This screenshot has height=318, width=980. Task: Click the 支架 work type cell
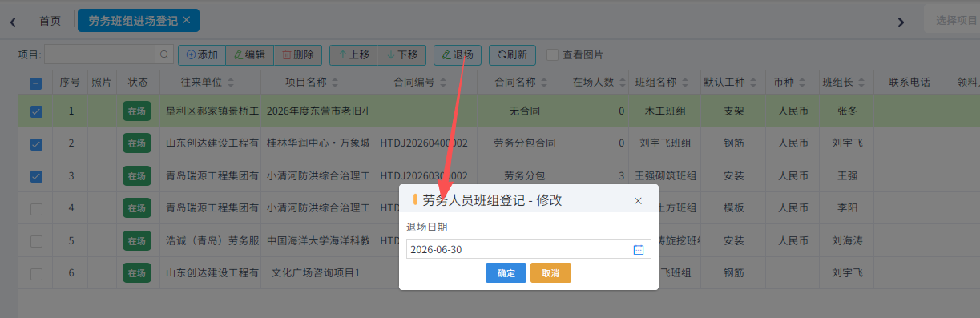click(x=734, y=111)
